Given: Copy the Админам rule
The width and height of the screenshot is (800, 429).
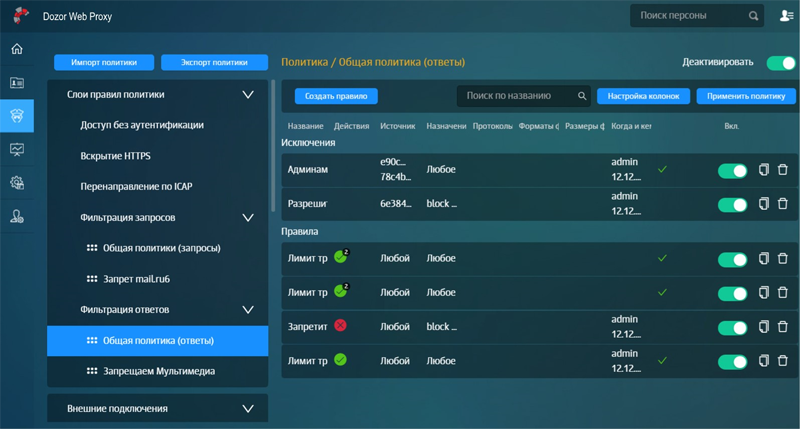Looking at the screenshot, I should (x=763, y=169).
